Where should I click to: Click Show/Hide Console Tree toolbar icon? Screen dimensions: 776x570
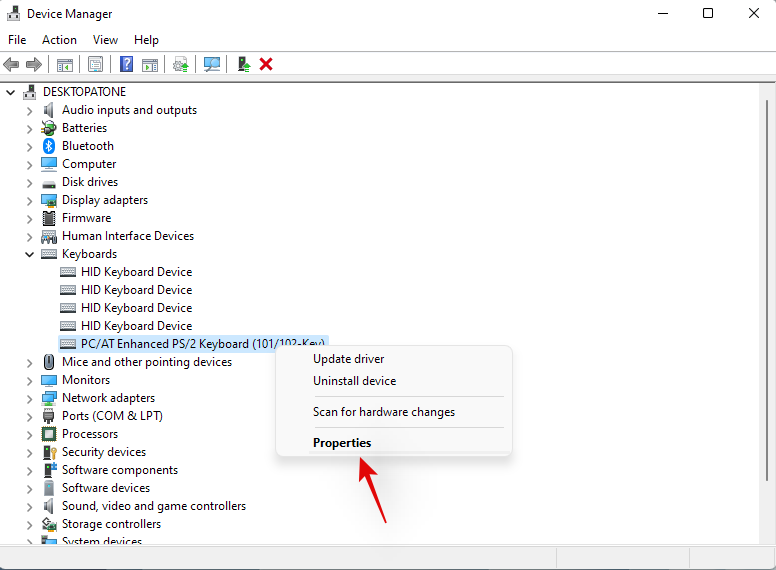[x=65, y=64]
